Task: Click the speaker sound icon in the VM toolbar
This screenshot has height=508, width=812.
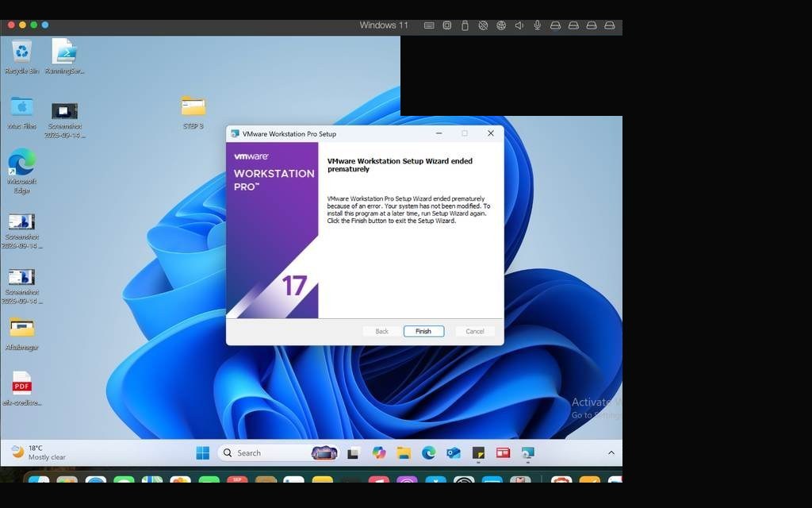Action: pos(519,25)
